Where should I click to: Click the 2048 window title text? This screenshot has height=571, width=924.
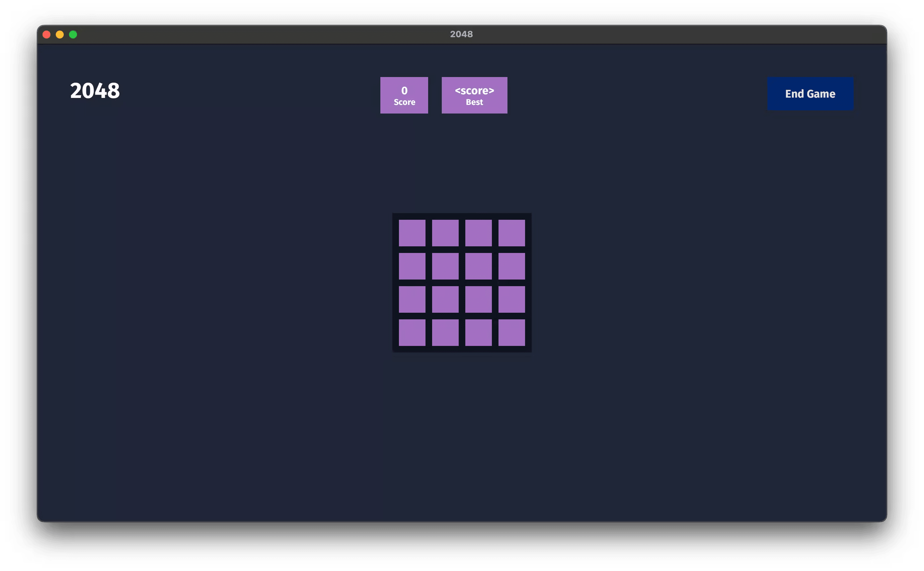461,35
